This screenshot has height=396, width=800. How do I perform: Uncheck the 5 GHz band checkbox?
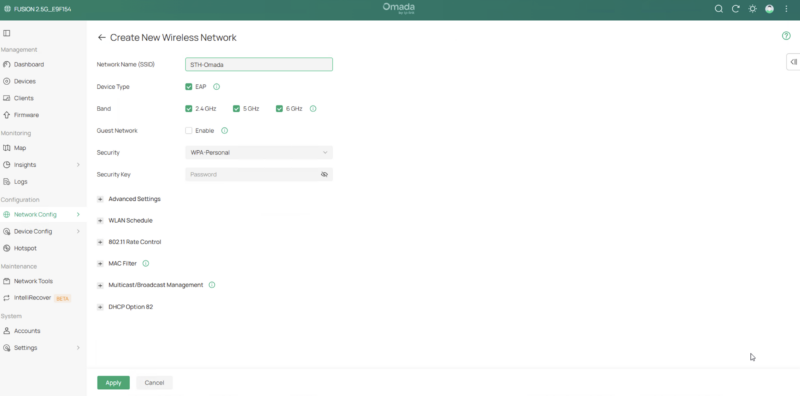pos(236,109)
